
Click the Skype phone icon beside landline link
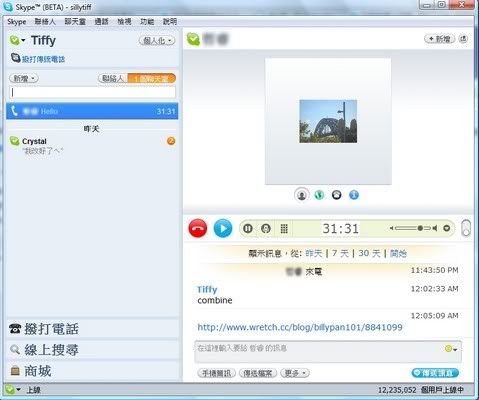(x=16, y=58)
